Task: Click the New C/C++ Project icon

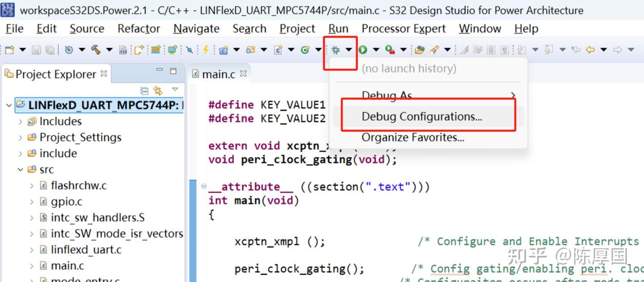Action: tap(224, 50)
